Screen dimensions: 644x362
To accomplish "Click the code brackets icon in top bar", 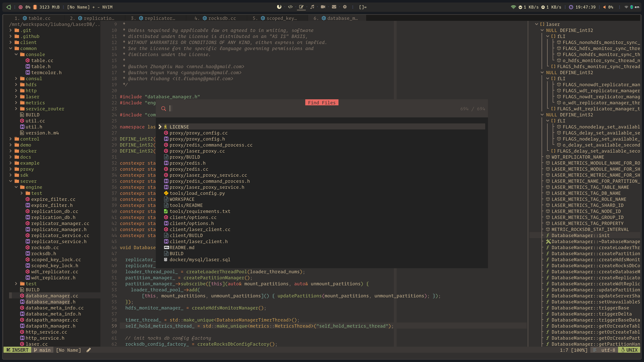I will click(x=290, y=7).
